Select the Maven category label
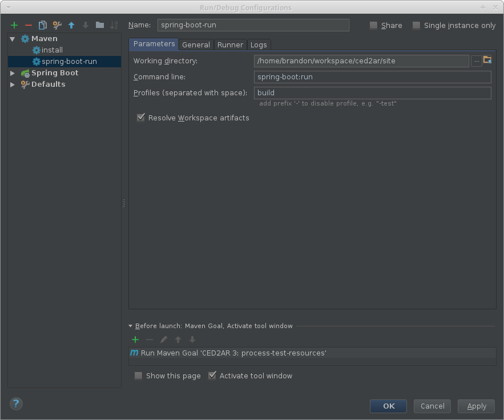The image size is (504, 420). click(x=45, y=39)
